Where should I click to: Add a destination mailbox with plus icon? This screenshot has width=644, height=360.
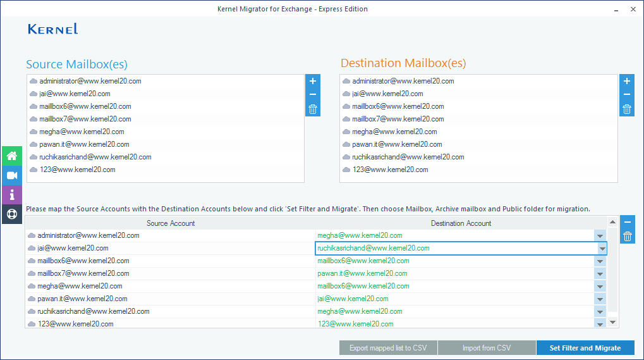click(627, 81)
